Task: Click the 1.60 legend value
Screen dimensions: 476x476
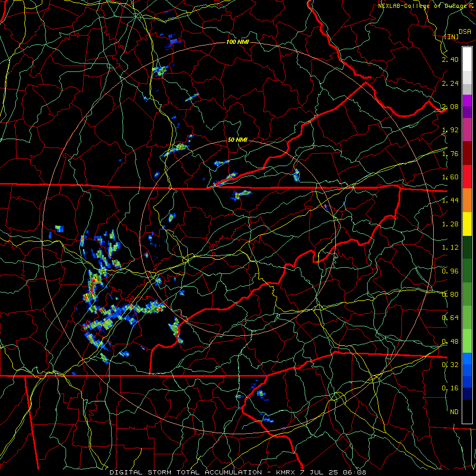Action: click(x=450, y=177)
